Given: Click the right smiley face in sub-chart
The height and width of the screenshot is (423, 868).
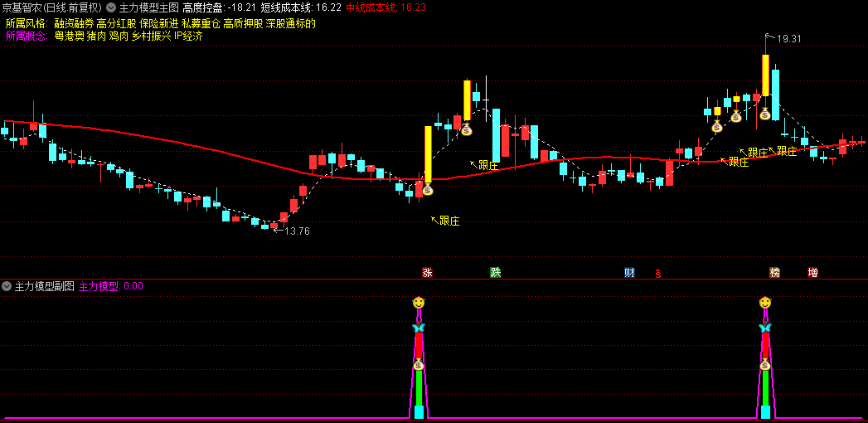Looking at the screenshot, I should [765, 302].
